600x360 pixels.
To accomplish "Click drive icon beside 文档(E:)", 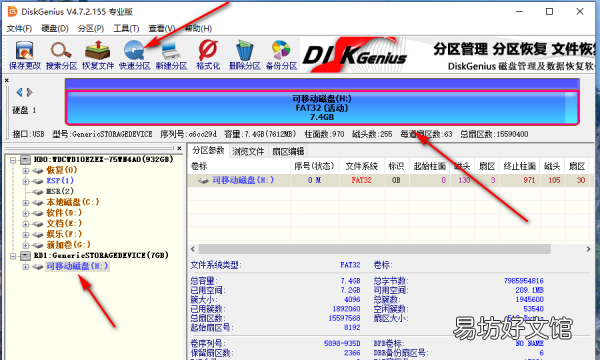I will tap(38, 224).
